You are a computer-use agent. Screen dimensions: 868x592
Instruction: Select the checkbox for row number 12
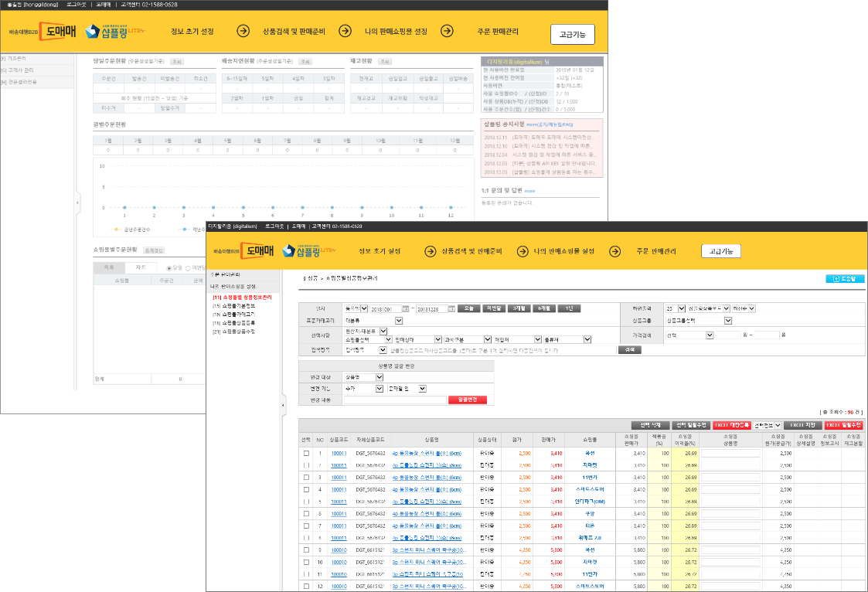click(306, 587)
